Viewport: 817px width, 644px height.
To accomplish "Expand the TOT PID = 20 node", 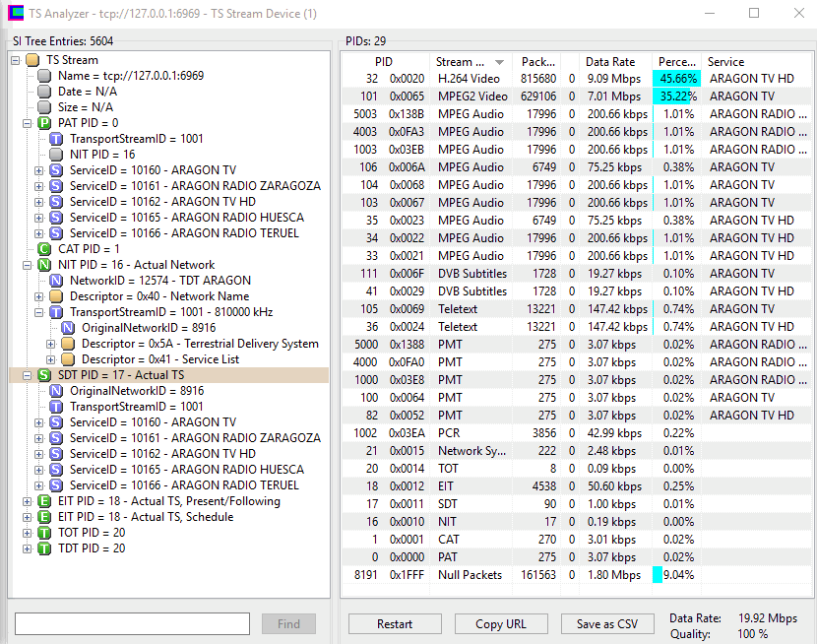I will (28, 533).
